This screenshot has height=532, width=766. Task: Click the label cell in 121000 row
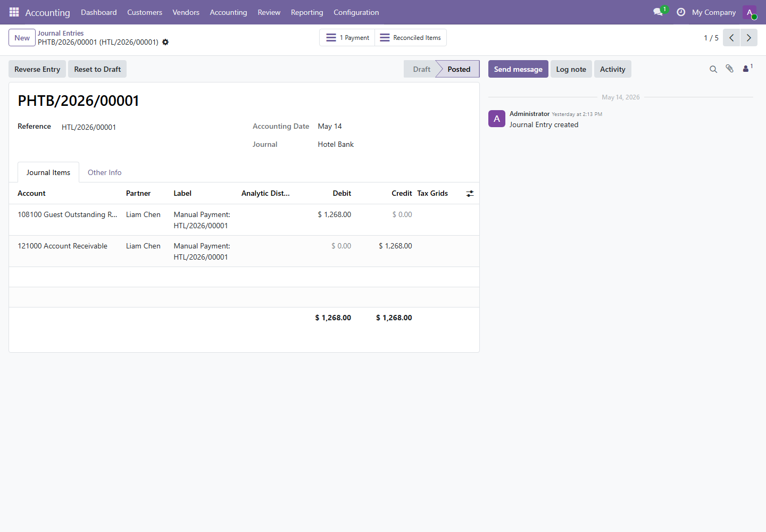pos(202,251)
